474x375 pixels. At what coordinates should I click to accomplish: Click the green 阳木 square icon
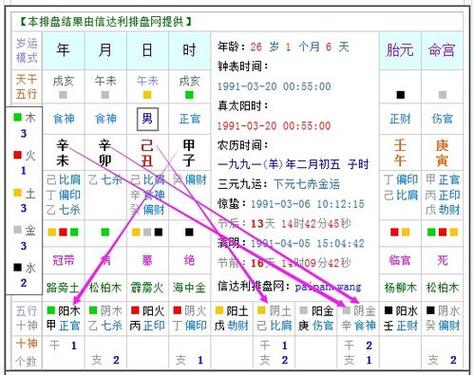(x=51, y=311)
